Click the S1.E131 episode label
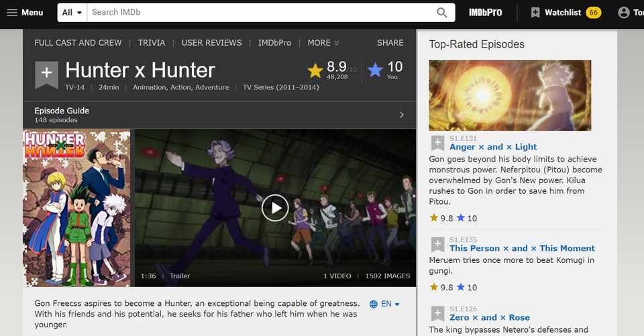Image resolution: width=644 pixels, height=336 pixels. (x=463, y=138)
